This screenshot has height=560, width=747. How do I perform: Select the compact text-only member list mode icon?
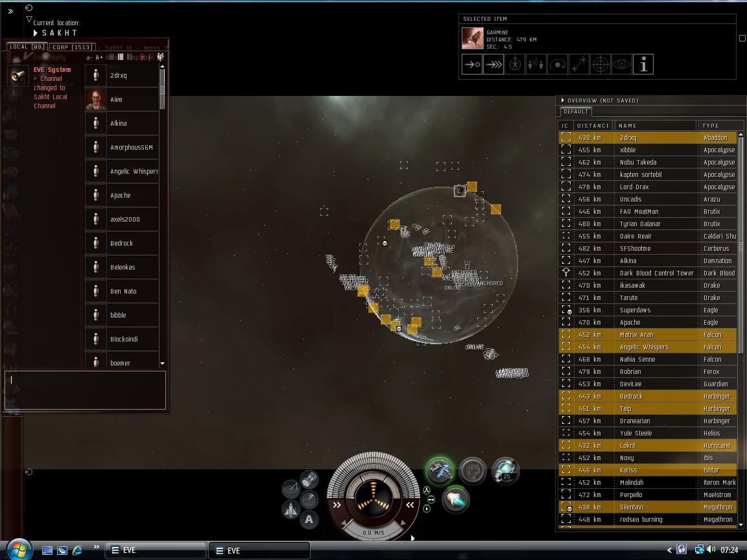click(x=111, y=57)
